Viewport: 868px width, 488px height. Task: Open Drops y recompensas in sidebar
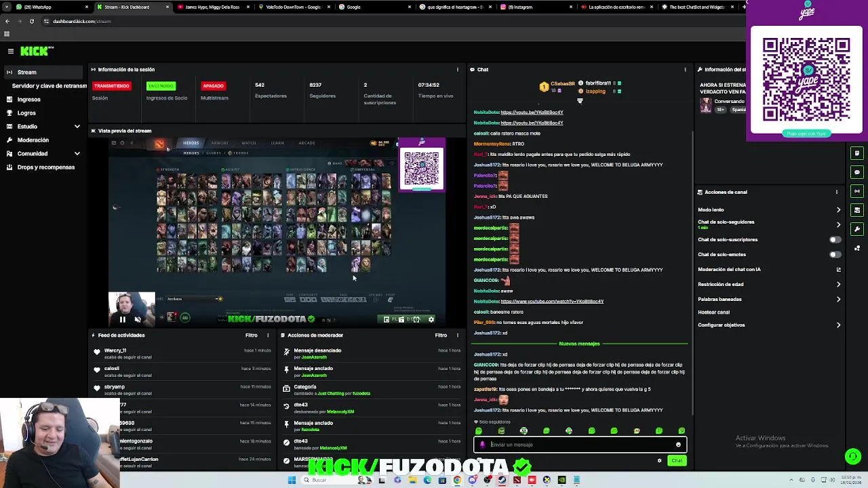(45, 167)
